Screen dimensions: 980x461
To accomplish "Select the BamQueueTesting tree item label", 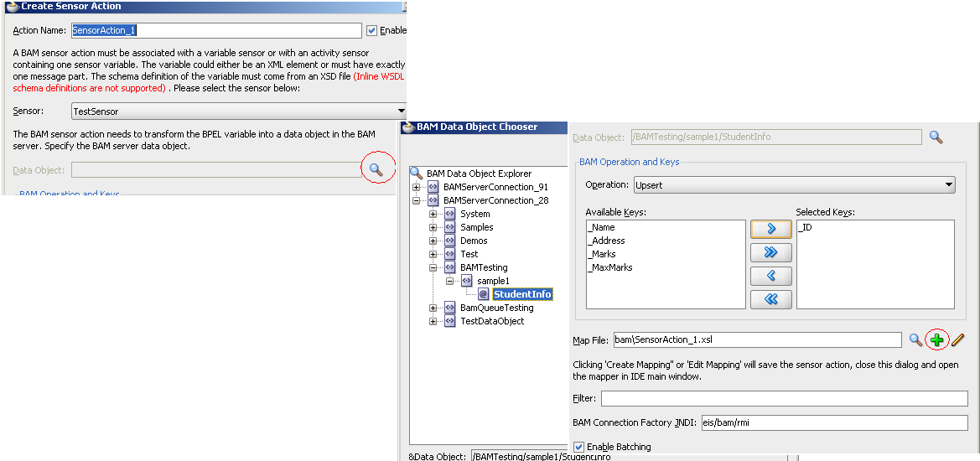I will click(x=497, y=308).
